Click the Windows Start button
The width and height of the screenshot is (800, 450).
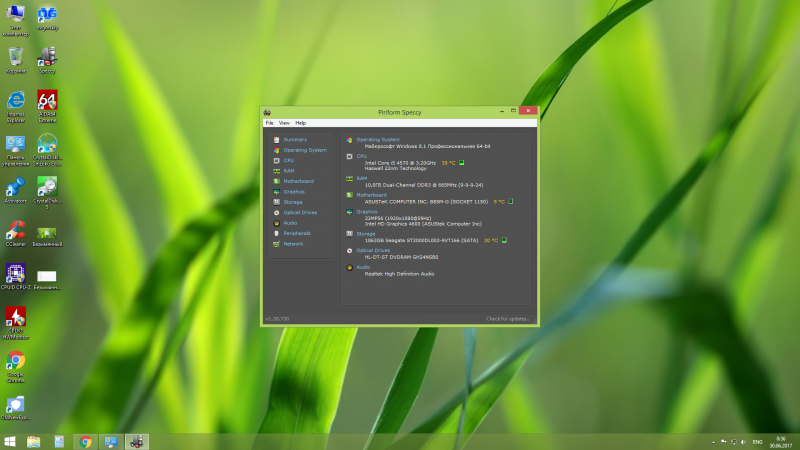pos(10,441)
